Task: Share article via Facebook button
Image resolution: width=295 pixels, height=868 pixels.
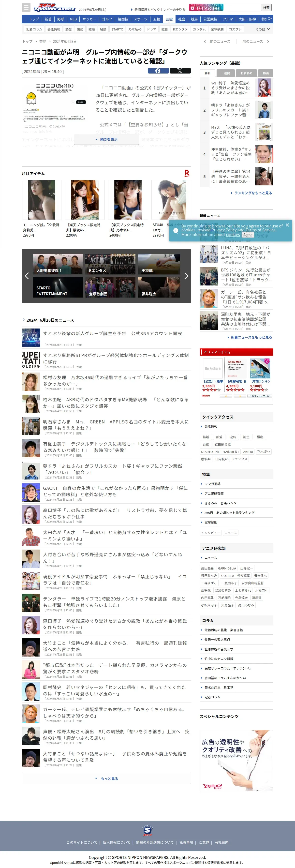Action: point(158,71)
